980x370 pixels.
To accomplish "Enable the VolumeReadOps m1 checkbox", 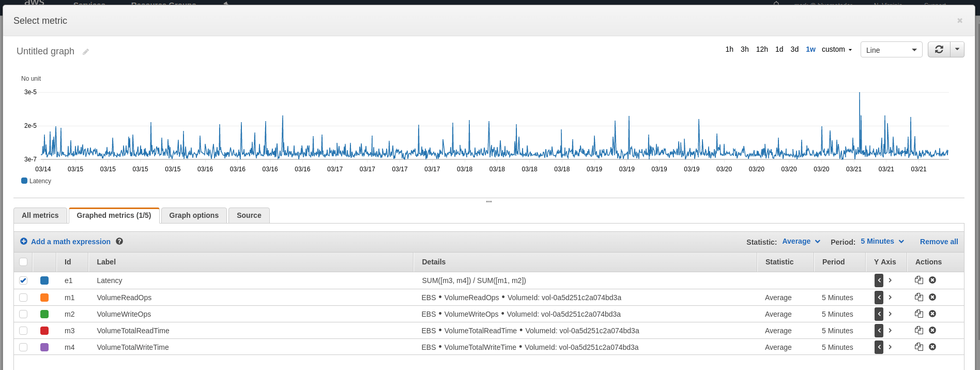I will click(23, 298).
